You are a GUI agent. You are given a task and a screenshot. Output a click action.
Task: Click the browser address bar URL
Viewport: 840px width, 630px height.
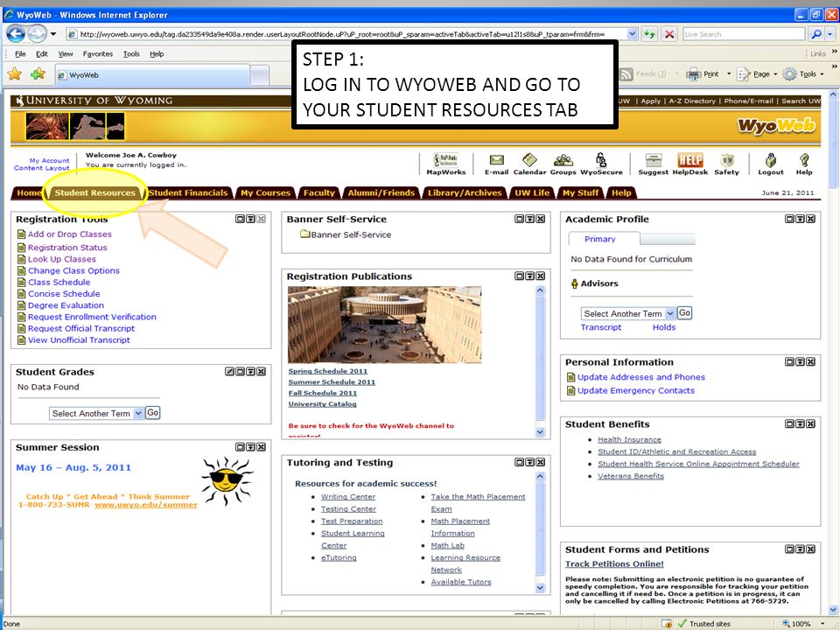(x=346, y=34)
